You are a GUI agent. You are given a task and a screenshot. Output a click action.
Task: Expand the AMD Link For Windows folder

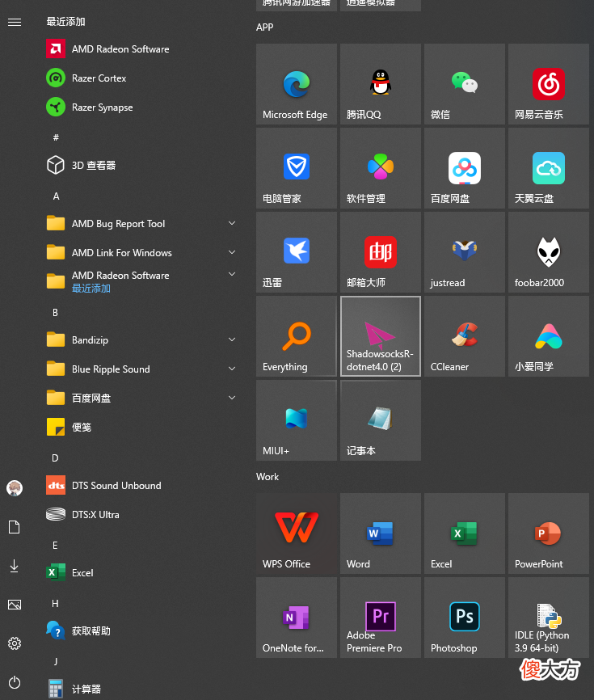point(232,252)
